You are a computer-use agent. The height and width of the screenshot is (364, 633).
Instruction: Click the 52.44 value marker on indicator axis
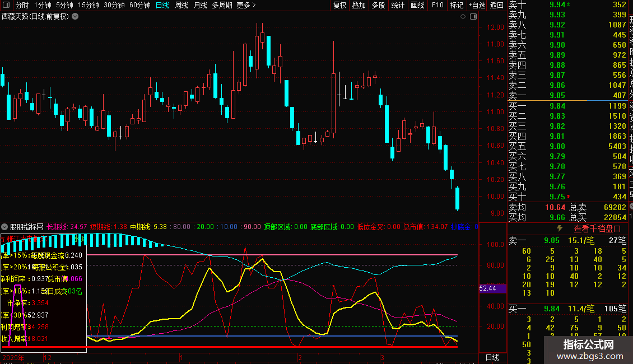click(488, 288)
